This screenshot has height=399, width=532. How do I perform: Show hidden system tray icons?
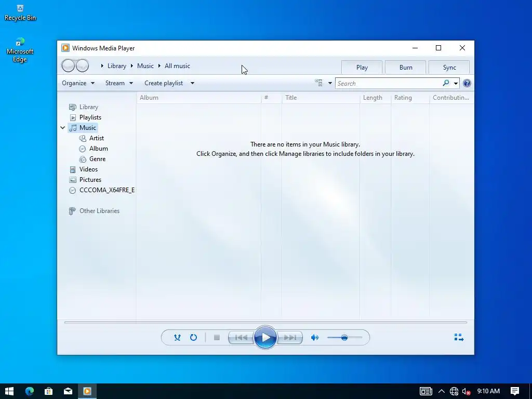click(x=442, y=391)
